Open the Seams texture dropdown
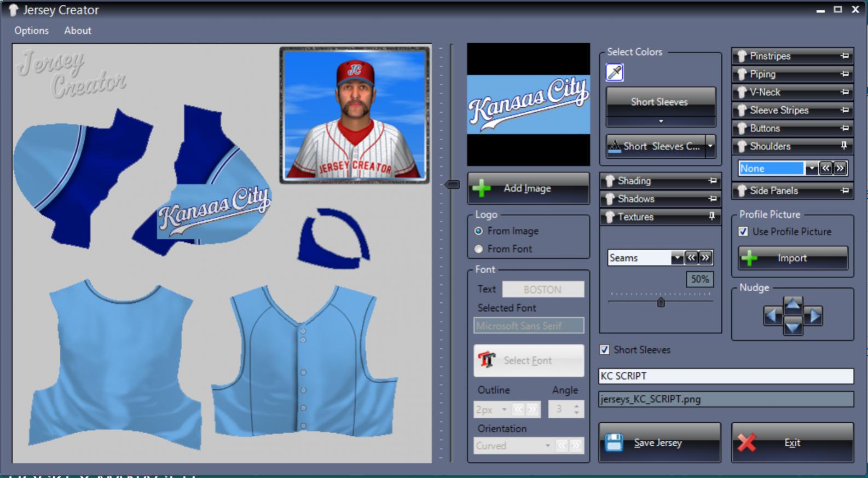Image resolution: width=868 pixels, height=478 pixels. (x=678, y=258)
